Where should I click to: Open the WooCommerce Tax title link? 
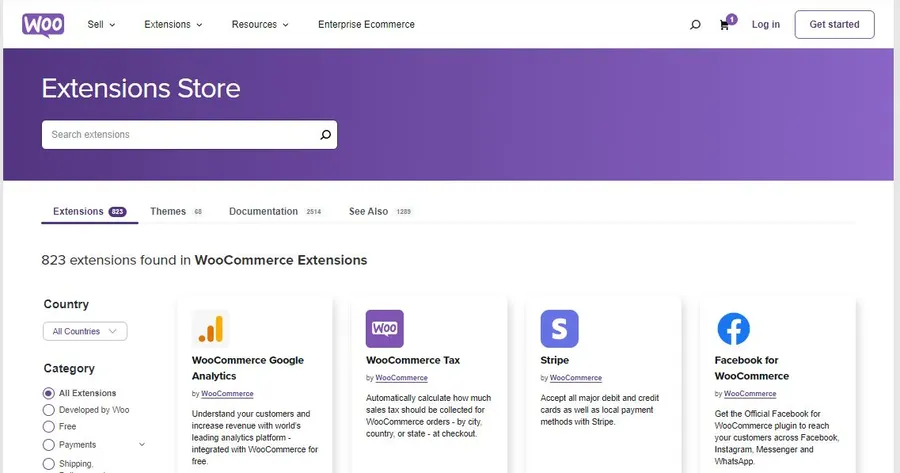point(413,360)
